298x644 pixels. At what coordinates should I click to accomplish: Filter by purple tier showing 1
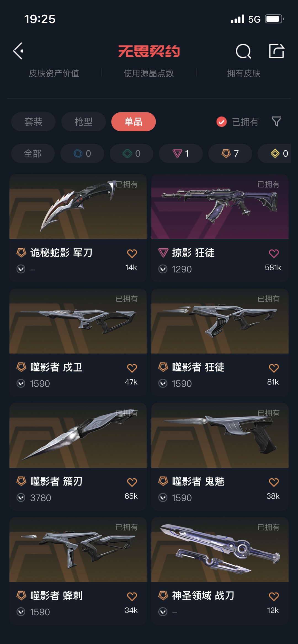[x=181, y=153]
